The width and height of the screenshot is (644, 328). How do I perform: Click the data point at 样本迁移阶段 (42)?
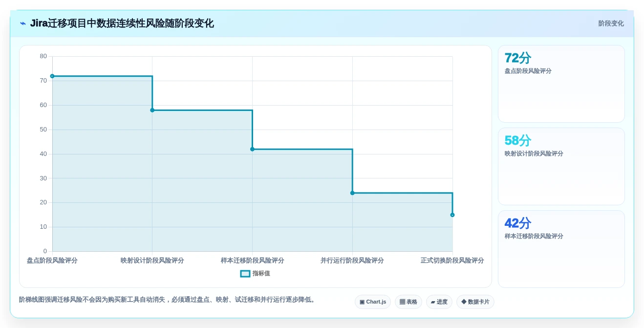[253, 149]
